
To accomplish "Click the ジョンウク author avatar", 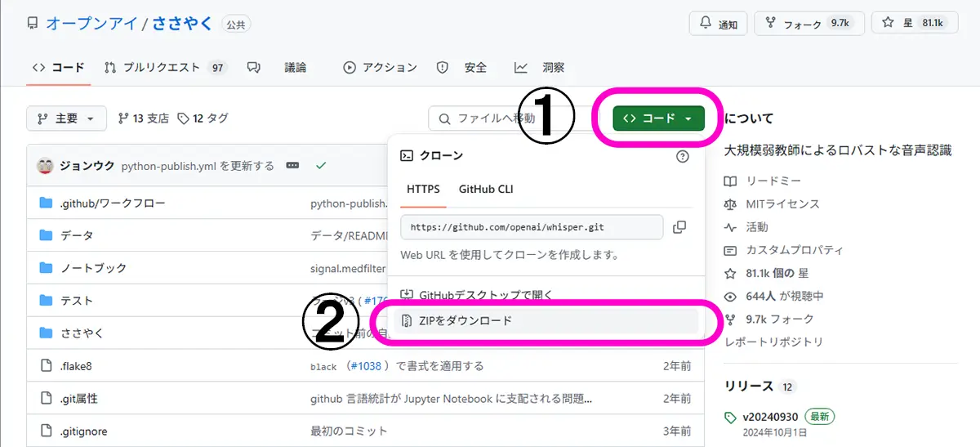I will (46, 166).
